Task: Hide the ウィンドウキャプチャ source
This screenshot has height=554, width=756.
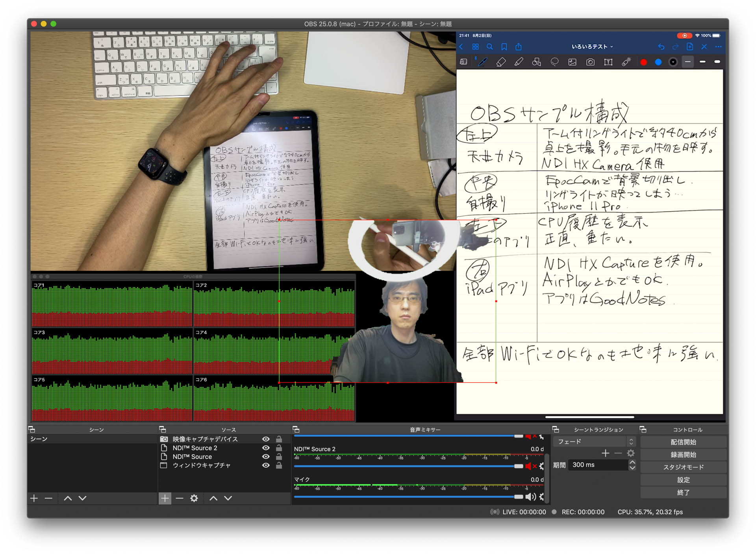Action: (x=266, y=465)
